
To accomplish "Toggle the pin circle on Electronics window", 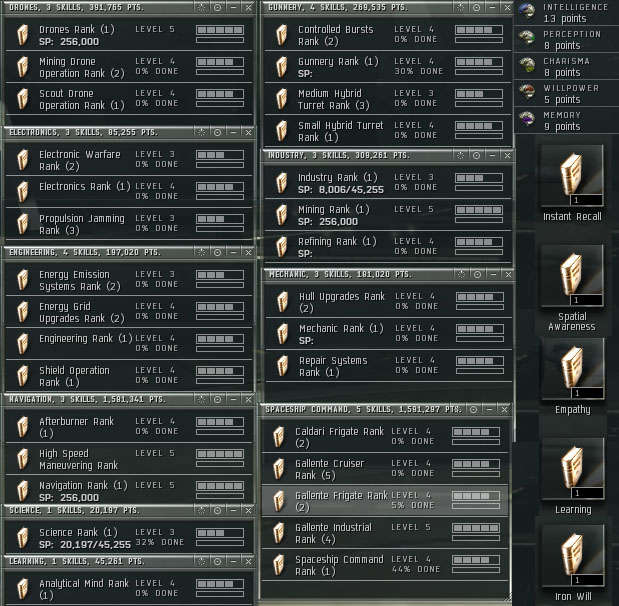I will click(218, 132).
